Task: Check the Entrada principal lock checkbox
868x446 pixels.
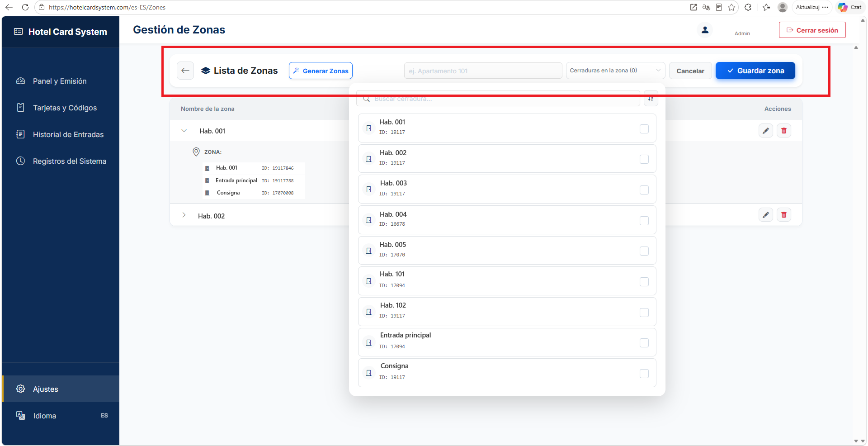Action: (x=644, y=343)
